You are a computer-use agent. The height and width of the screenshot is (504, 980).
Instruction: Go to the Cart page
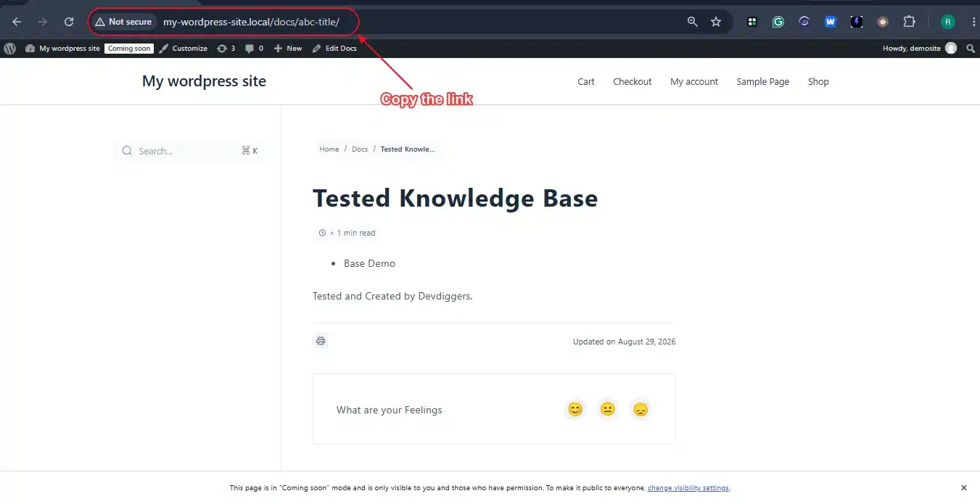pos(586,82)
